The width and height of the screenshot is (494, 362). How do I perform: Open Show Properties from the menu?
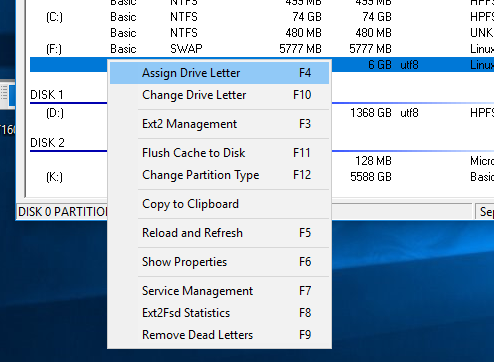point(219,262)
